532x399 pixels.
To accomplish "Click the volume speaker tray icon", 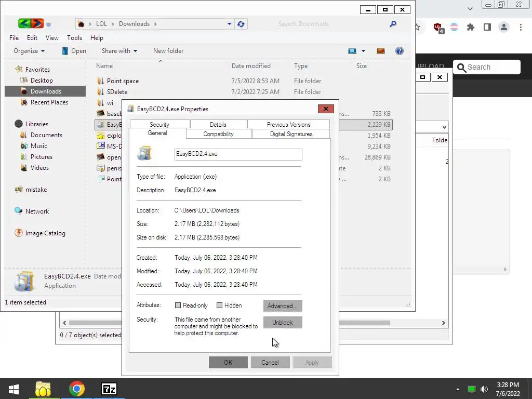I will 484,389.
